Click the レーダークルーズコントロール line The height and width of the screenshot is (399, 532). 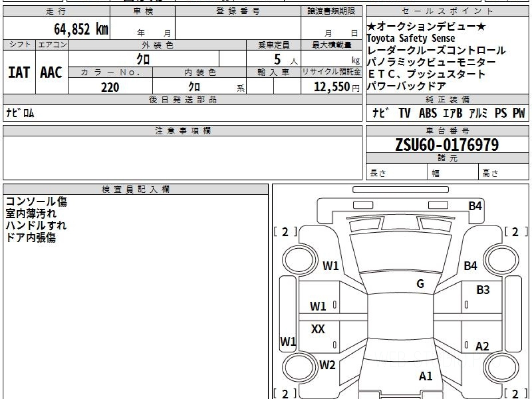pos(436,51)
